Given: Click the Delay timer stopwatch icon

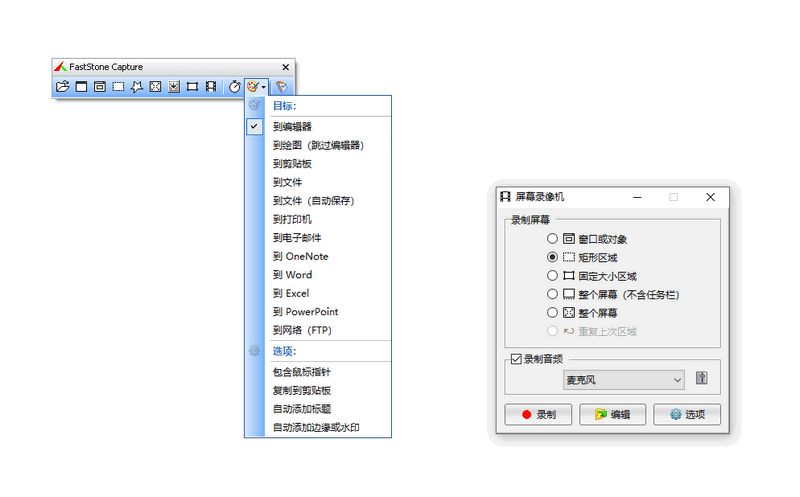Looking at the screenshot, I should coord(234,87).
